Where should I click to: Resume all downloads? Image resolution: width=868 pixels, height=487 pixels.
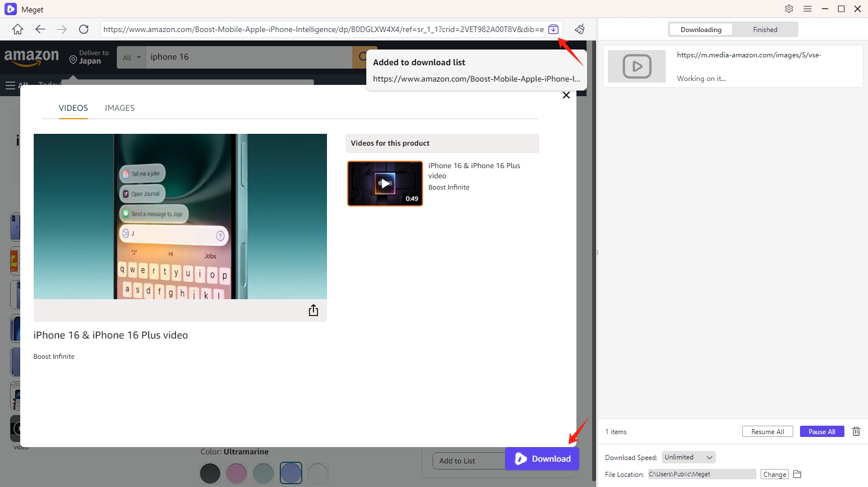[x=767, y=432]
